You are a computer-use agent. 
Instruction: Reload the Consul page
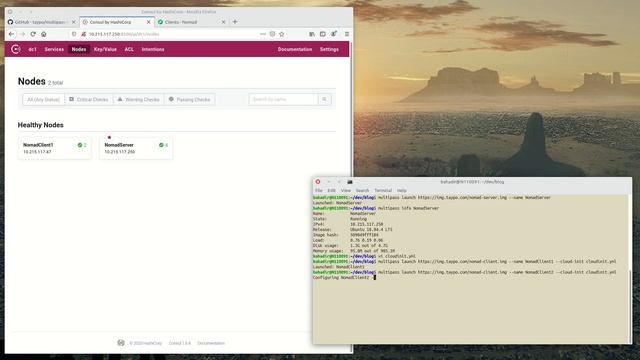[33, 34]
